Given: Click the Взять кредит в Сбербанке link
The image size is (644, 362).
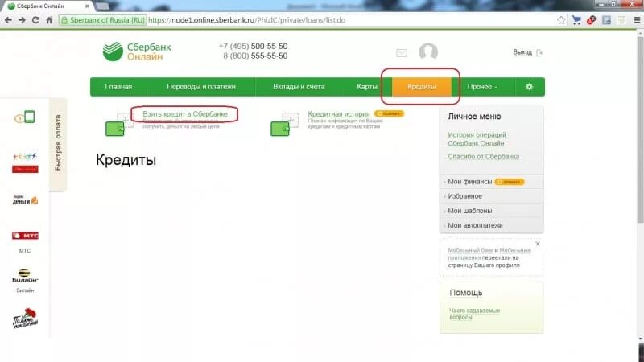Looking at the screenshot, I should coord(185,114).
